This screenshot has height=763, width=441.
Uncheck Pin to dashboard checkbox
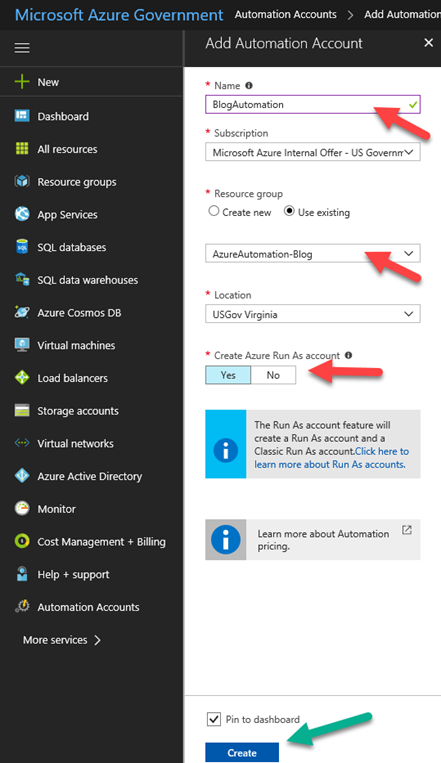tap(214, 719)
